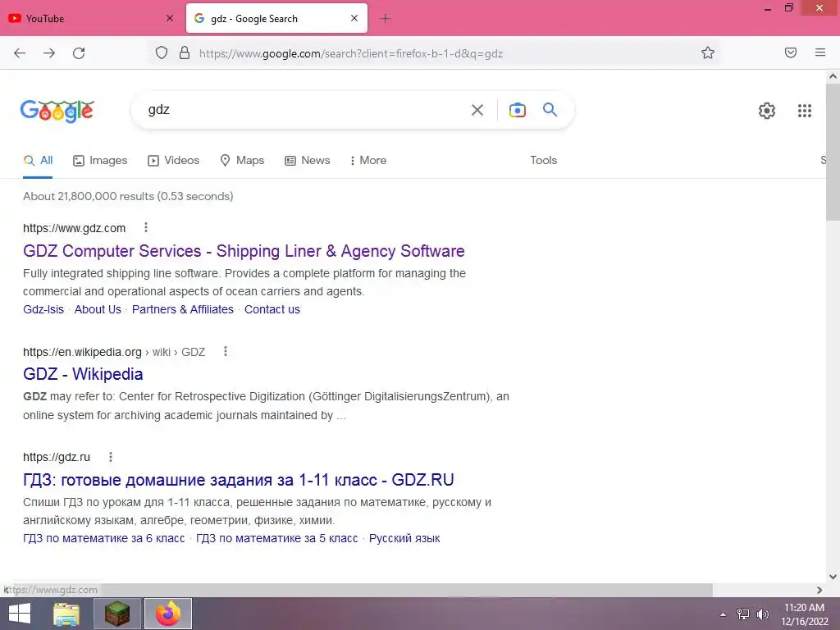Switch to News results
This screenshot has width=840, height=630.
[x=308, y=160]
